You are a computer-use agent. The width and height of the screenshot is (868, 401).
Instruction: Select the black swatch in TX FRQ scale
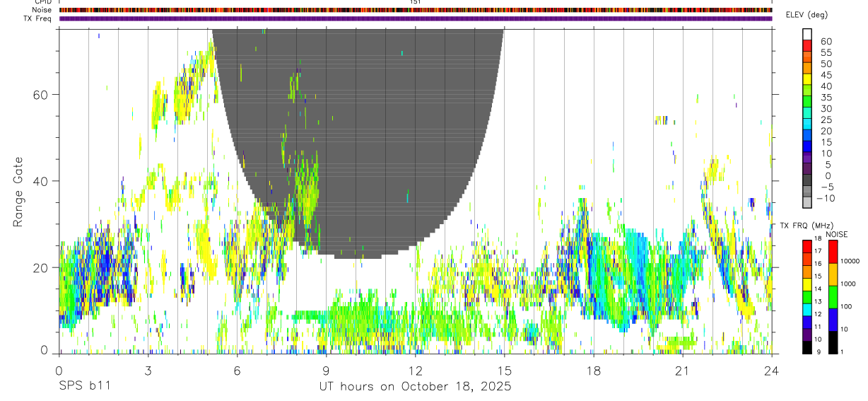[x=807, y=347]
